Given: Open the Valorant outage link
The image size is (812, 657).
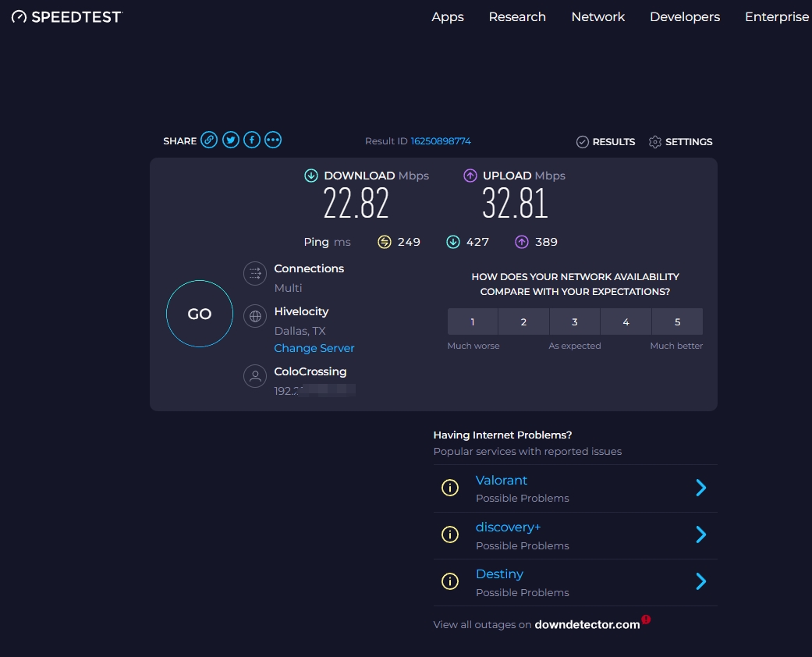Looking at the screenshot, I should click(x=502, y=481).
